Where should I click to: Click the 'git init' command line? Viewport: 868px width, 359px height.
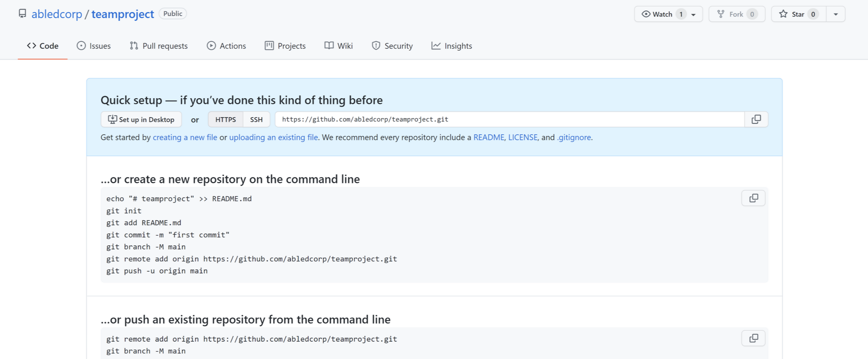(x=124, y=211)
